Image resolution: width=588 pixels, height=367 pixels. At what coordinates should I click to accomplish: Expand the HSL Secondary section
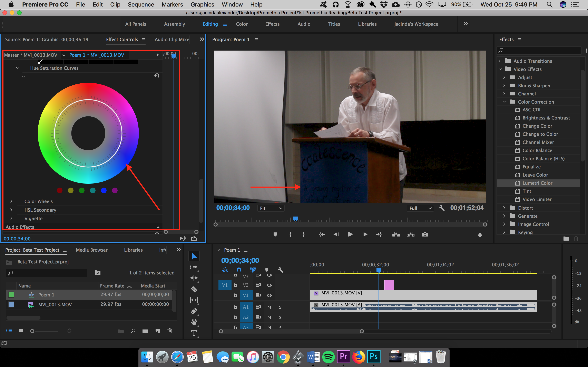coord(11,210)
